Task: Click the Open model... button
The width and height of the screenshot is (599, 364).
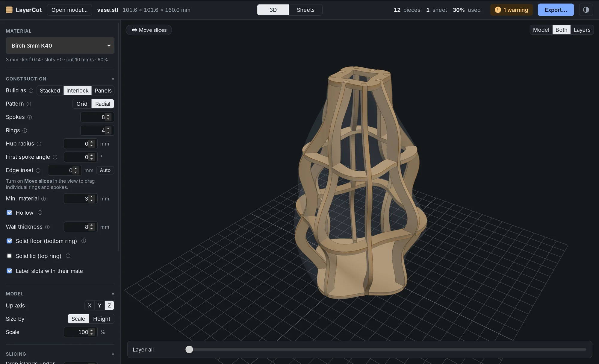Action: coord(69,10)
